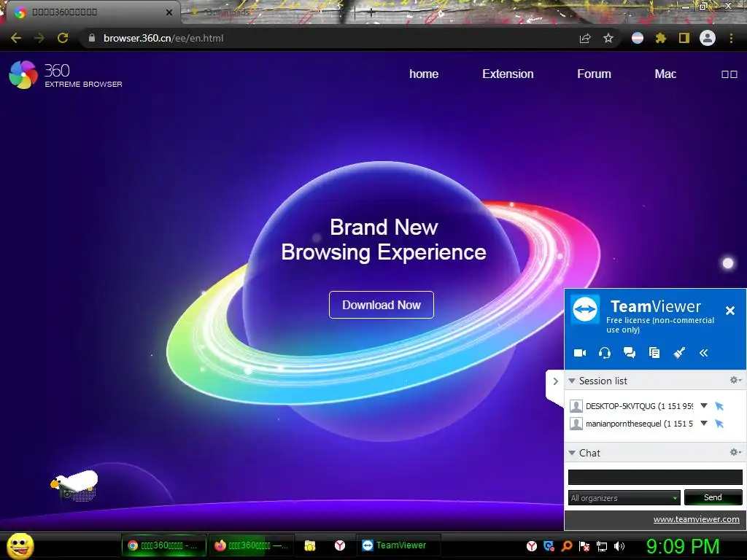The width and height of the screenshot is (747, 560).
Task: Click the Send chat button
Action: click(x=713, y=497)
